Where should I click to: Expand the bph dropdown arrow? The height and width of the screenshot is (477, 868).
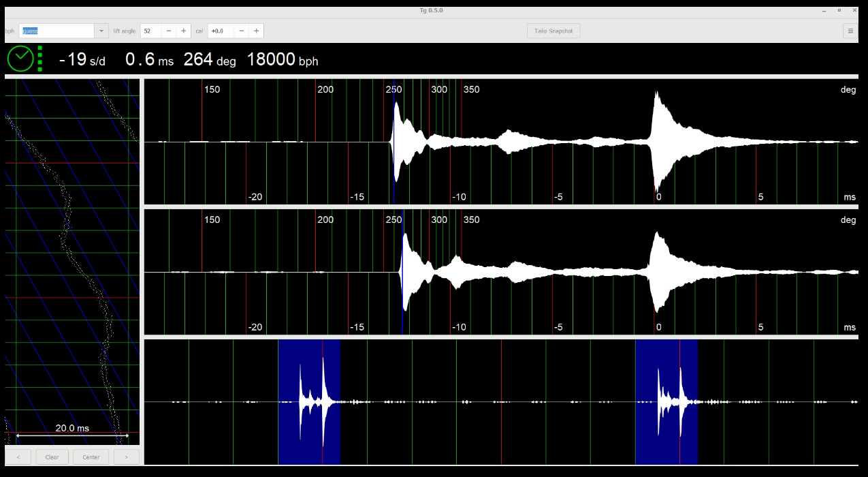(101, 31)
